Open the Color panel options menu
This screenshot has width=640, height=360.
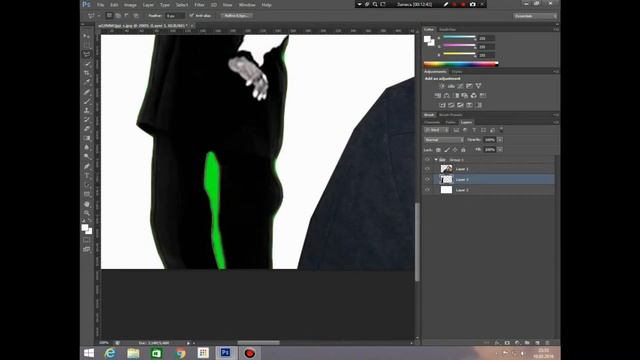point(556,29)
